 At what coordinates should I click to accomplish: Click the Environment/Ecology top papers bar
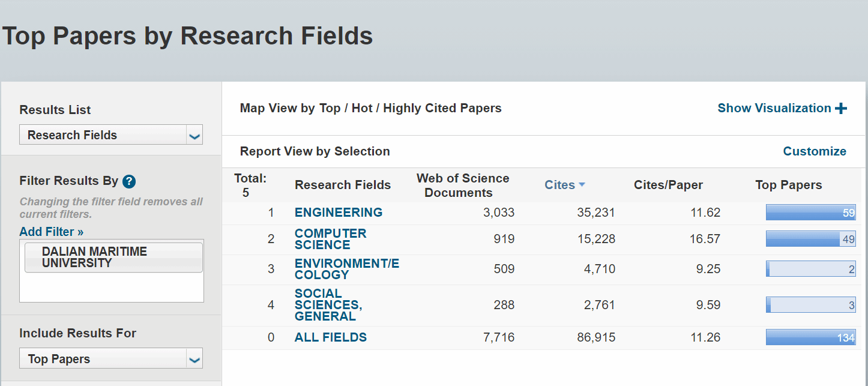point(810,269)
